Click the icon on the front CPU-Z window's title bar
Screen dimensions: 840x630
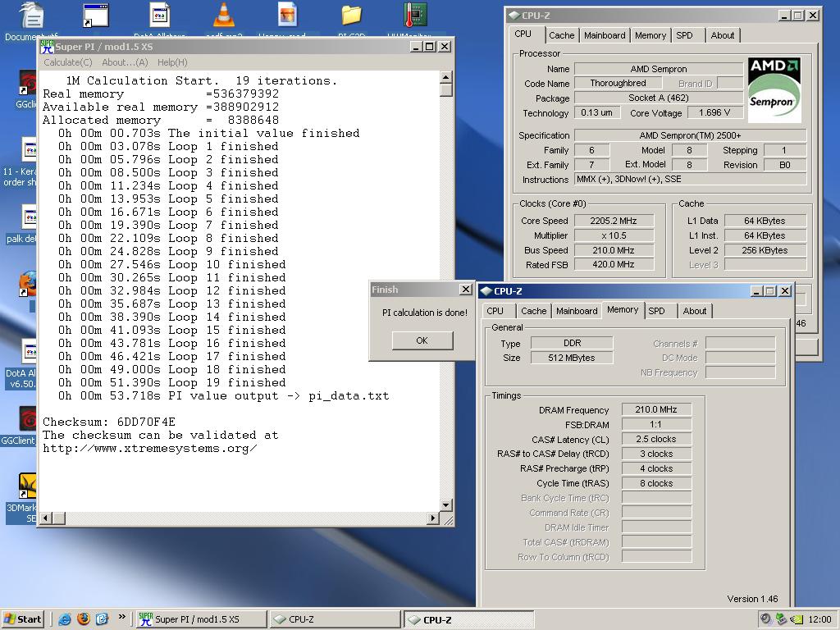click(486, 291)
